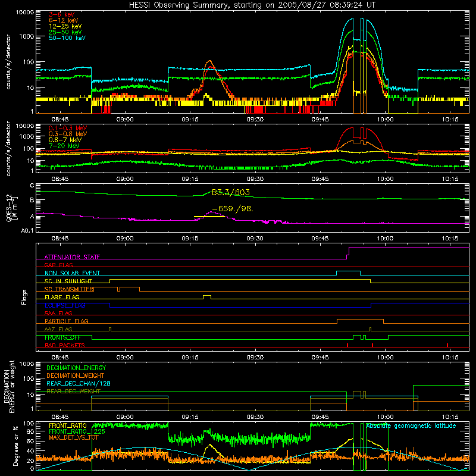Click the 7-20 MeV legend label
The height and width of the screenshot is (476, 476).
pyautogui.click(x=64, y=146)
